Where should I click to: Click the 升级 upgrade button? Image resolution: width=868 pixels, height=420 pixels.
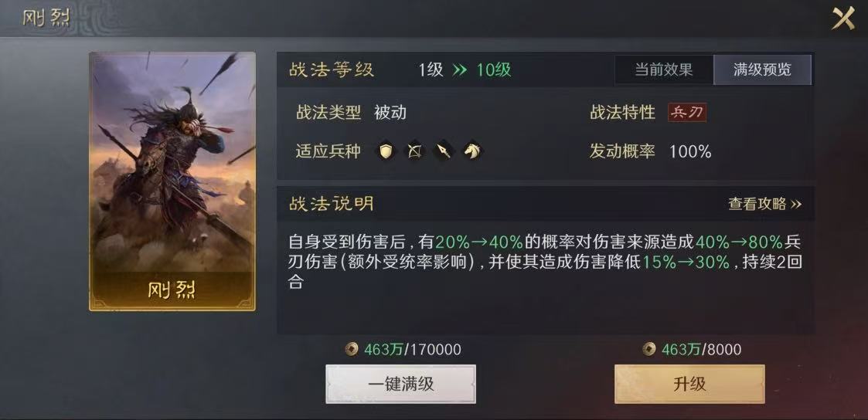(689, 384)
